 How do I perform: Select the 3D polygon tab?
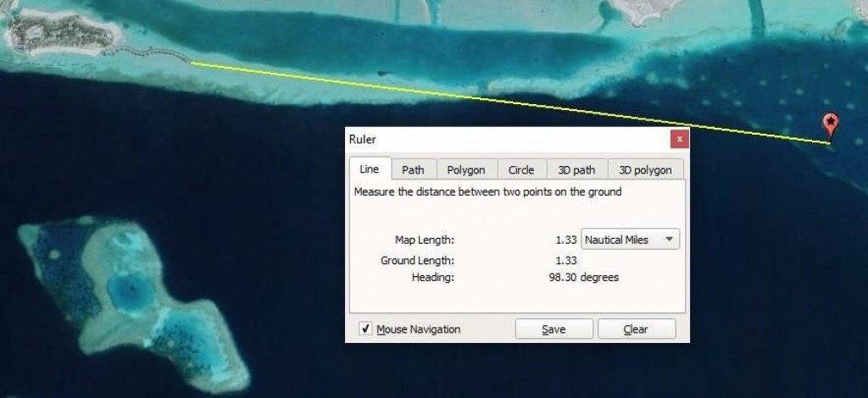click(645, 169)
